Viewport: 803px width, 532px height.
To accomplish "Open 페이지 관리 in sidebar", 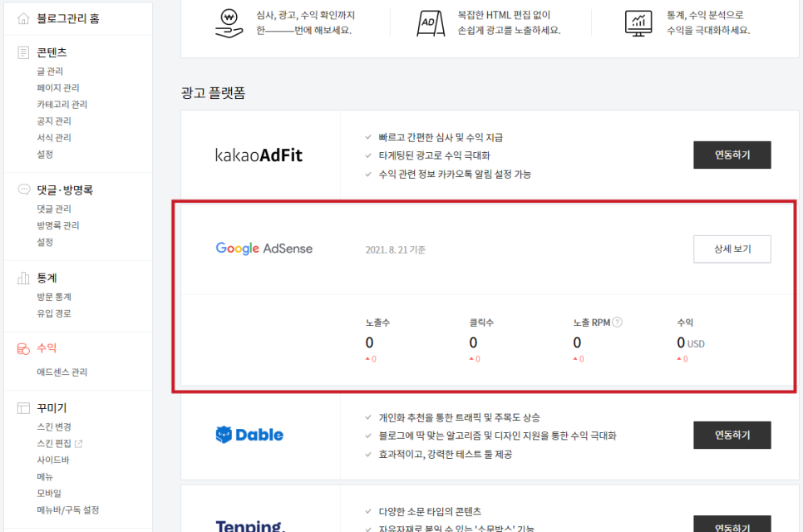I will point(58,87).
